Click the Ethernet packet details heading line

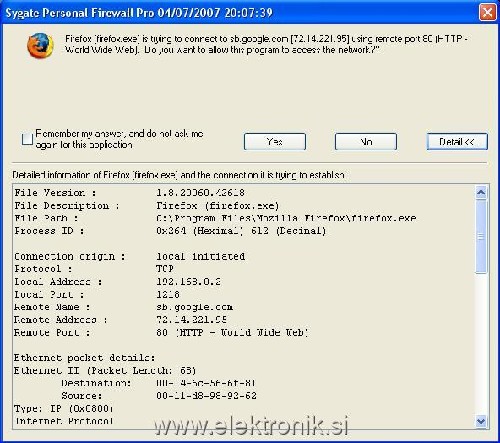tap(84, 358)
